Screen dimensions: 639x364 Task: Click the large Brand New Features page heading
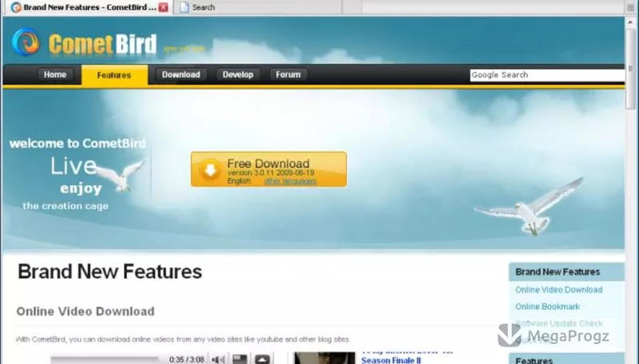(109, 271)
